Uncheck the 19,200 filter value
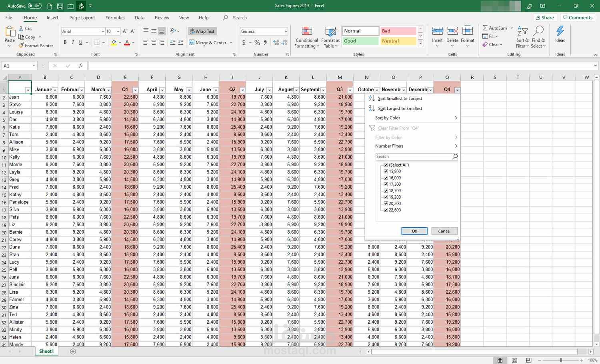 (x=386, y=197)
